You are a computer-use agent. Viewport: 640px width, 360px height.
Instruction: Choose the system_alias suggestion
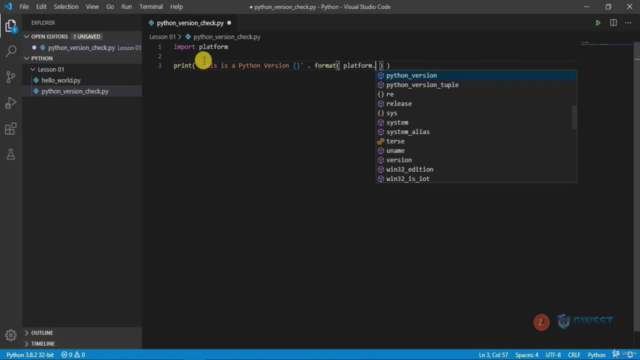click(476, 132)
